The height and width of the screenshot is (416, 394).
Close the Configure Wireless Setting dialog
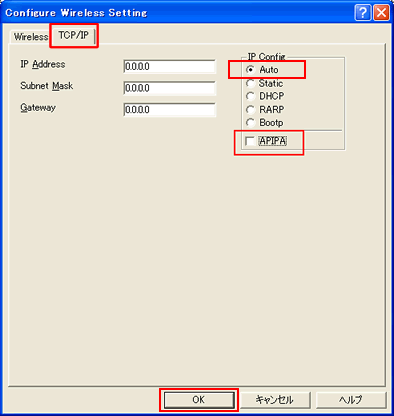click(381, 13)
